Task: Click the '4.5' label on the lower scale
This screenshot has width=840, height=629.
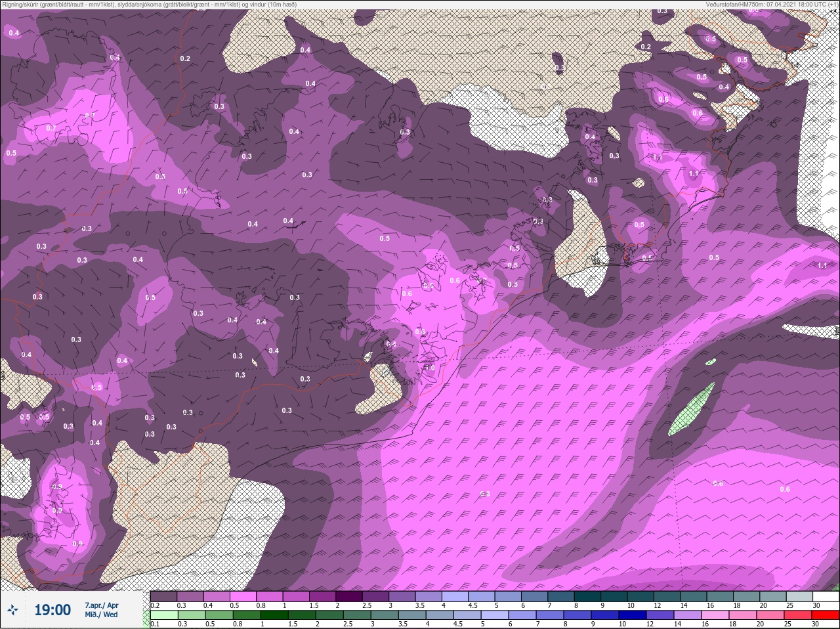Action: 458,624
